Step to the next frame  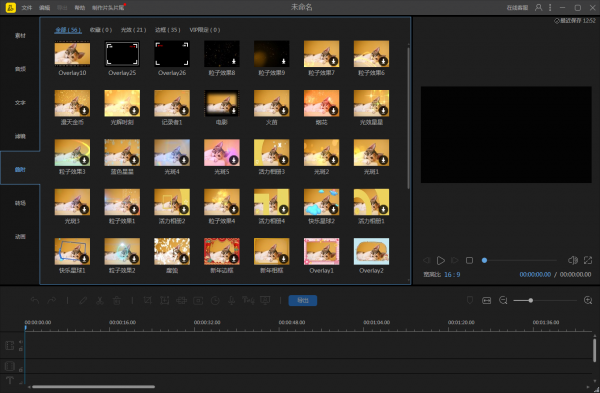tap(455, 261)
